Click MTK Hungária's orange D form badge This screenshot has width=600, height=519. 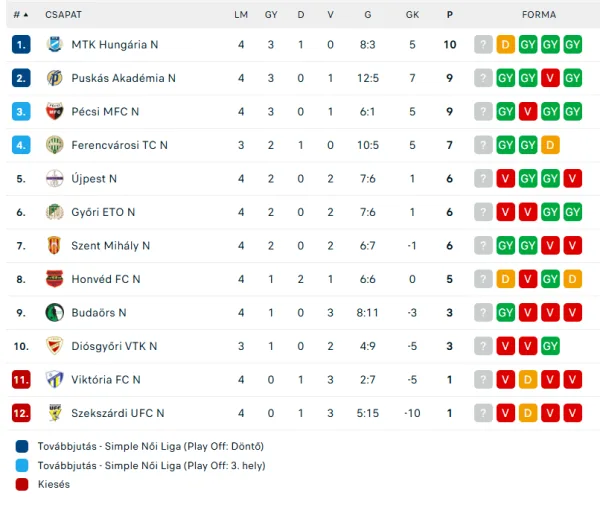tap(505, 45)
